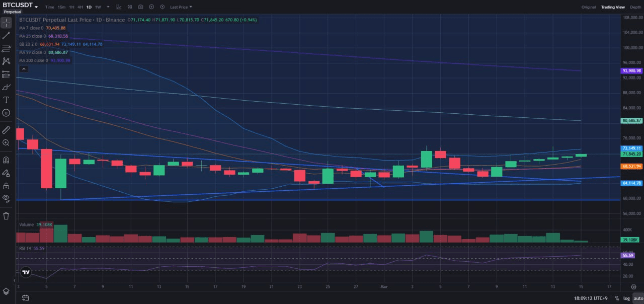This screenshot has width=644, height=304.
Task: Pick the text annotation tool
Action: [x=6, y=100]
